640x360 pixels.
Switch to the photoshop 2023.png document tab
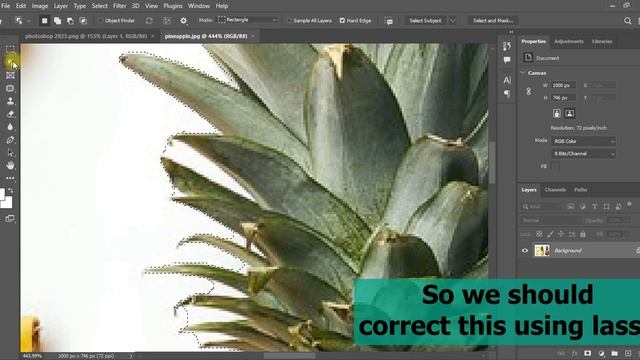[x=86, y=36]
